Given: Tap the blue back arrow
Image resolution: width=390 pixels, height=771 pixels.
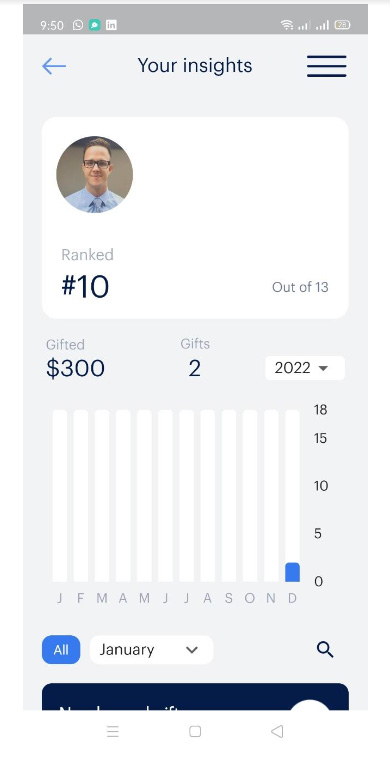Looking at the screenshot, I should click(54, 66).
